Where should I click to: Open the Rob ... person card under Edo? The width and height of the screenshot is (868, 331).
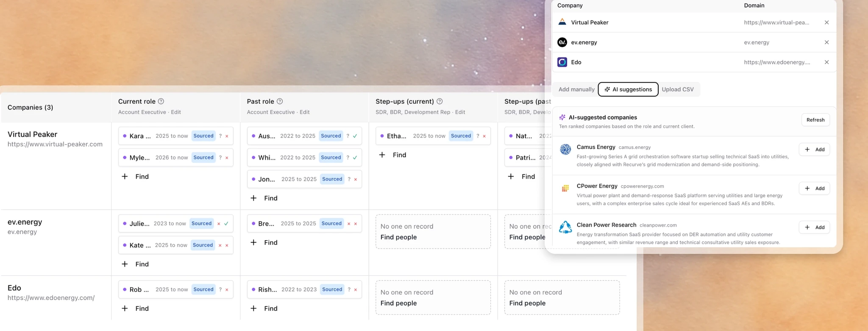tap(175, 289)
